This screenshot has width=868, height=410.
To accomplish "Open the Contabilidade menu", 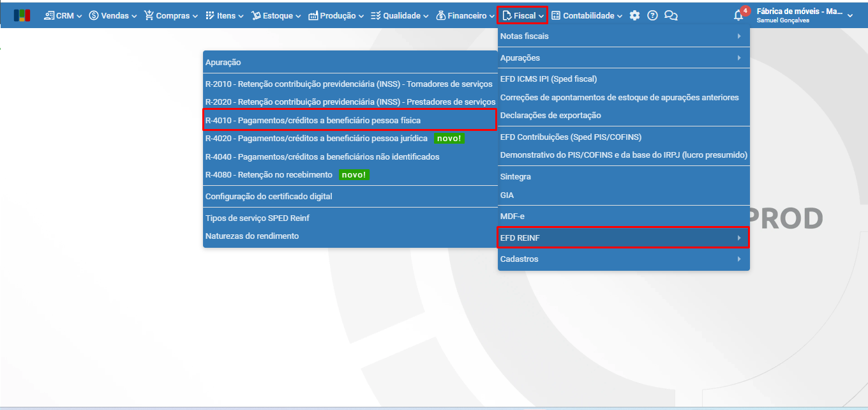I will point(587,15).
